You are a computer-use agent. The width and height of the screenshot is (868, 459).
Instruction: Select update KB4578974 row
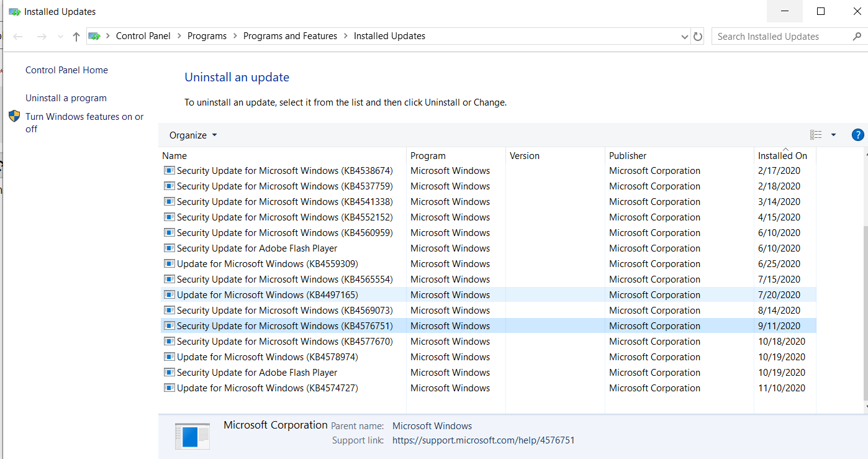488,357
